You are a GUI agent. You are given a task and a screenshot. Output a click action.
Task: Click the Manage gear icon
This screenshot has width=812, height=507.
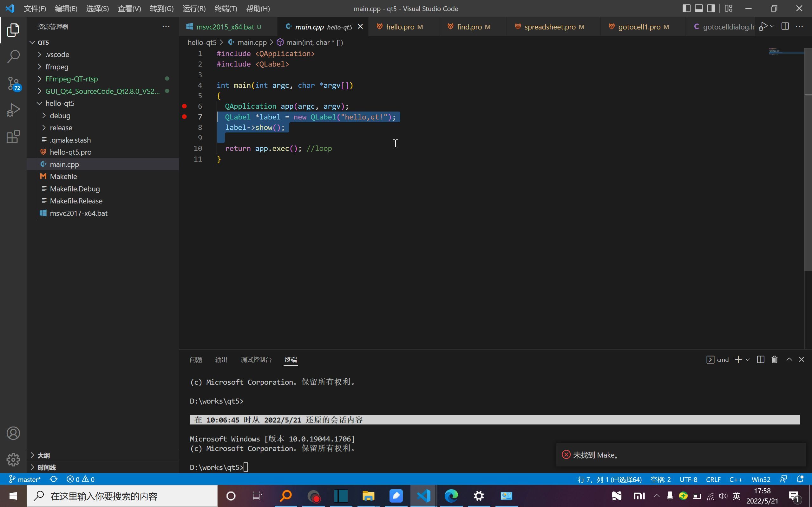pos(13,459)
